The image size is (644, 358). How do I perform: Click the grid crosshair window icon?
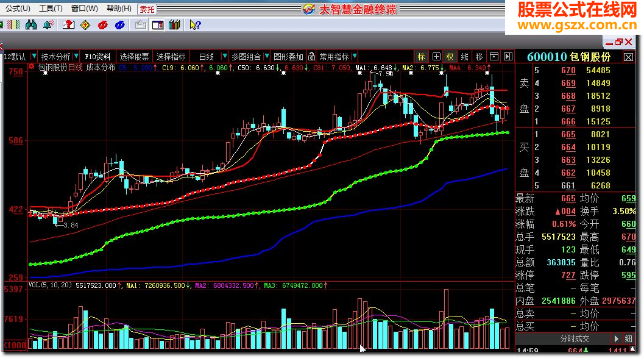point(436,57)
